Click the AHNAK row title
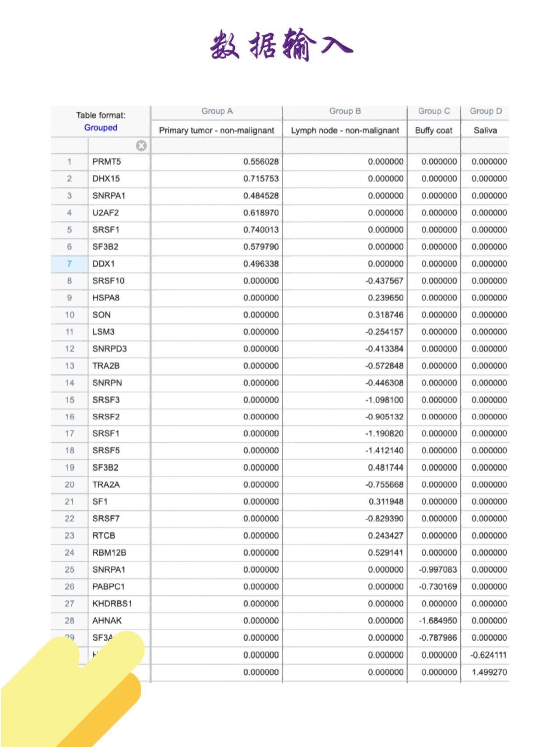 coord(107,621)
